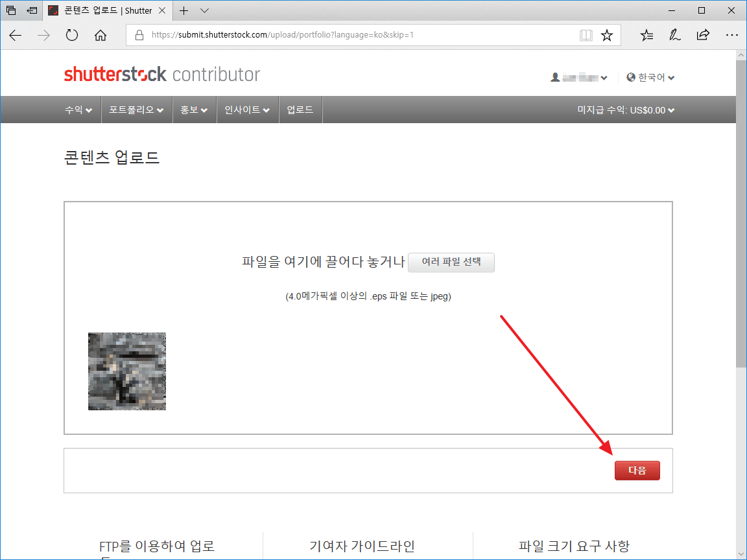Image resolution: width=747 pixels, height=560 pixels.
Task: Open Reading view book icon
Action: [586, 36]
